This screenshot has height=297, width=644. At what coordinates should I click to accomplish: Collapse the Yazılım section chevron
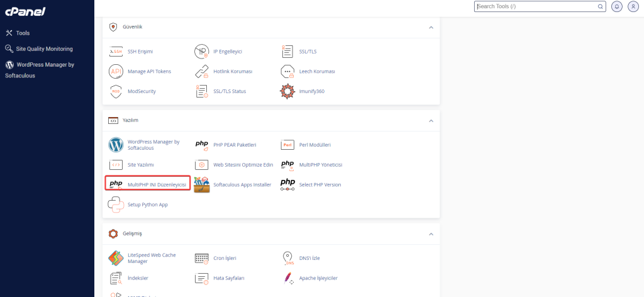coord(431,120)
